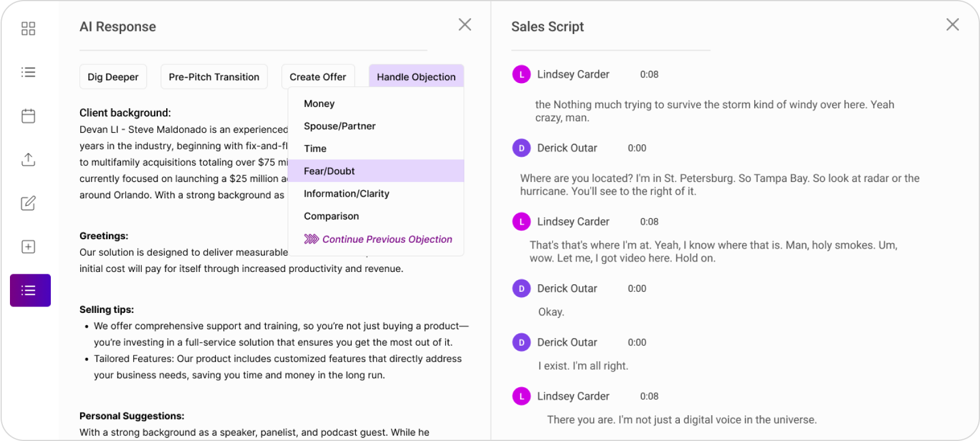Select Fear/Doubt objection type
This screenshot has height=441, width=980.
tap(329, 171)
